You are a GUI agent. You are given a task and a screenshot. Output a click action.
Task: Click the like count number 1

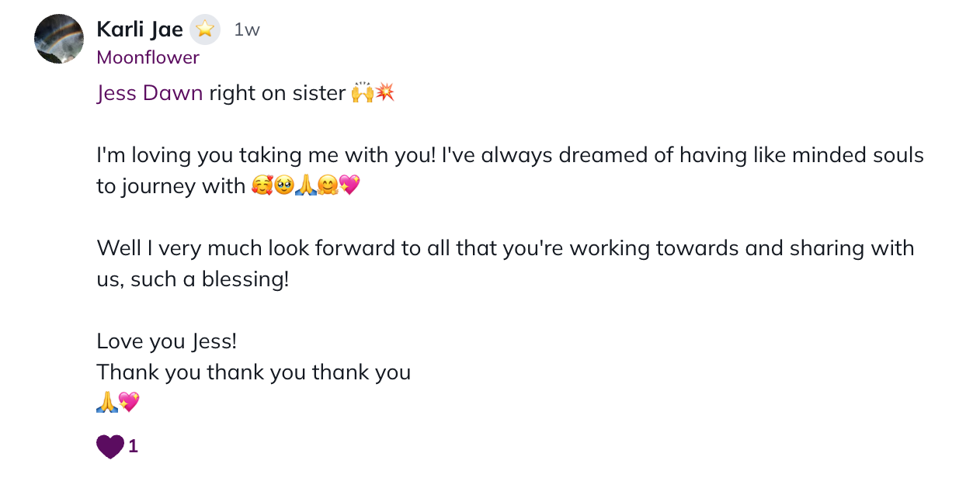click(134, 446)
